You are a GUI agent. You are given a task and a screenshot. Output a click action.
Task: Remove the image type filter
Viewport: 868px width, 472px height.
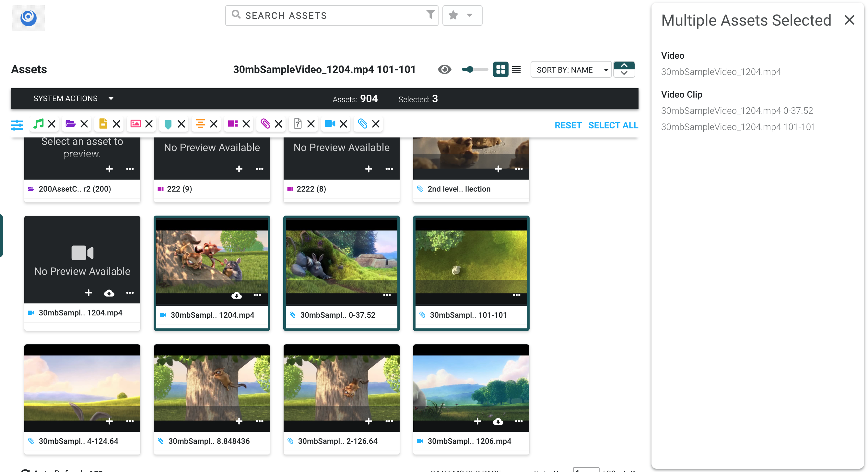click(149, 124)
